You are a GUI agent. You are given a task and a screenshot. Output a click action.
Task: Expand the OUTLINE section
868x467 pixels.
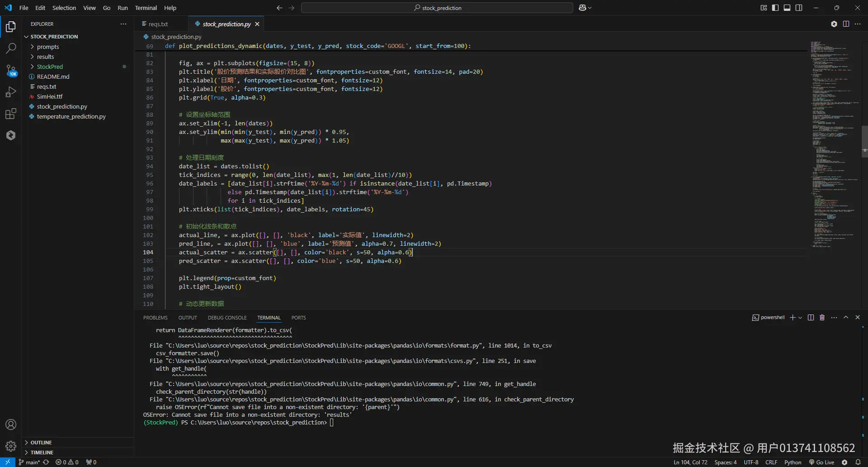[41, 443]
